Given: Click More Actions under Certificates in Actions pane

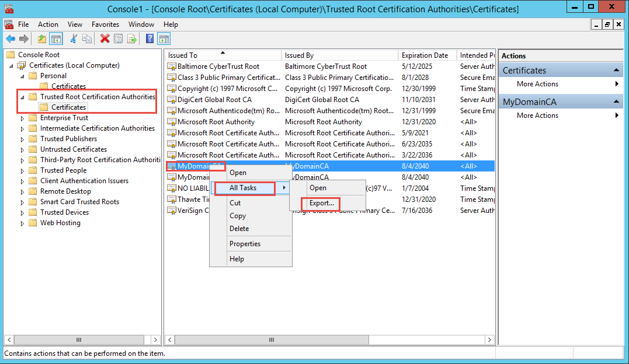Looking at the screenshot, I should [537, 84].
